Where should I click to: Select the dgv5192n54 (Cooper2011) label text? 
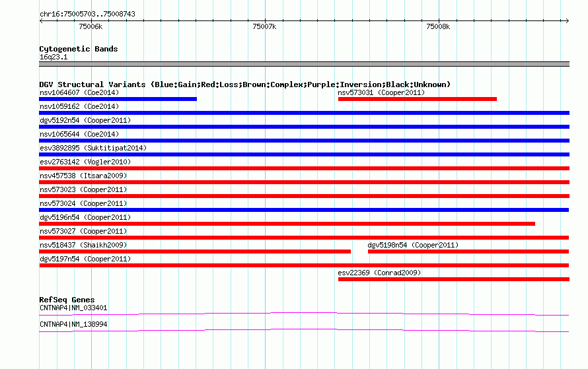85,120
